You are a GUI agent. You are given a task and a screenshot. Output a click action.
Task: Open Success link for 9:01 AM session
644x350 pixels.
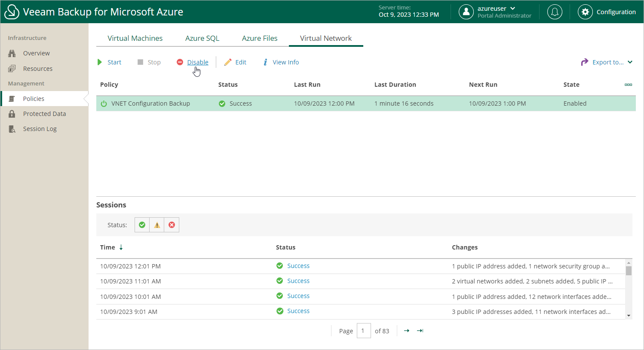[298, 311]
